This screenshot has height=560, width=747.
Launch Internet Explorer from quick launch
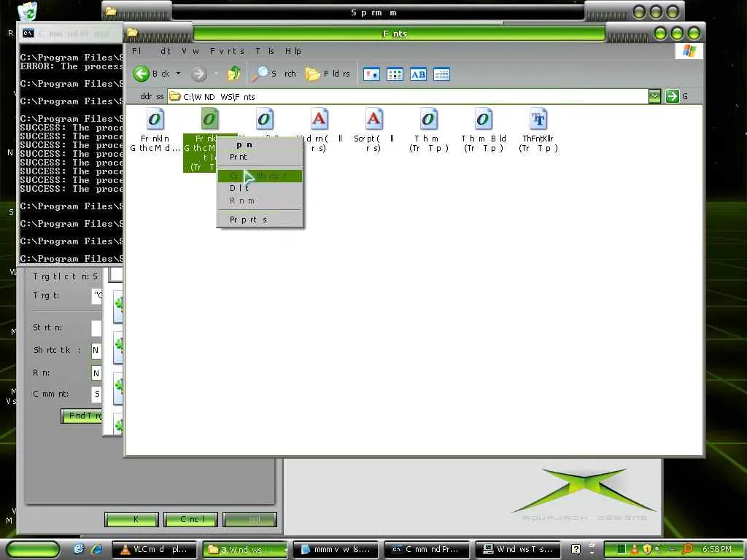tap(97, 550)
